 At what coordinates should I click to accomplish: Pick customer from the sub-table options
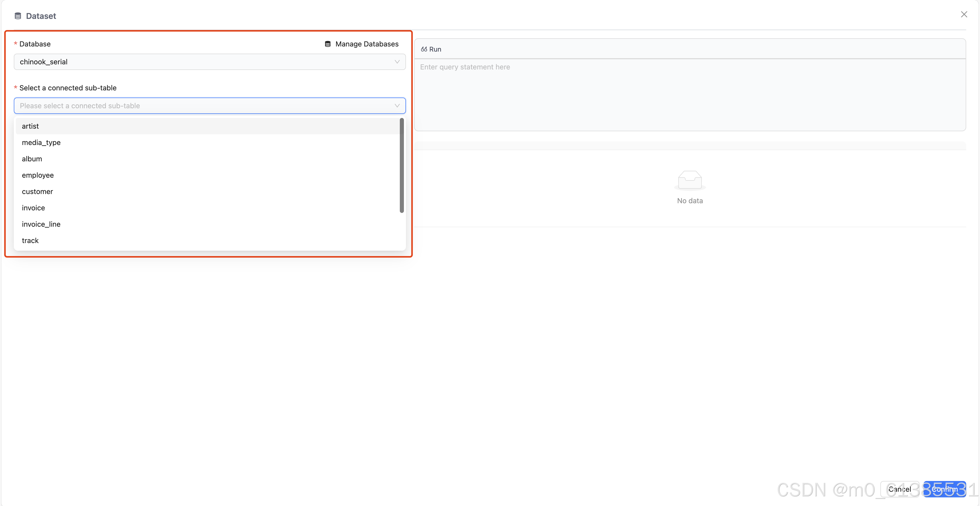[37, 192]
